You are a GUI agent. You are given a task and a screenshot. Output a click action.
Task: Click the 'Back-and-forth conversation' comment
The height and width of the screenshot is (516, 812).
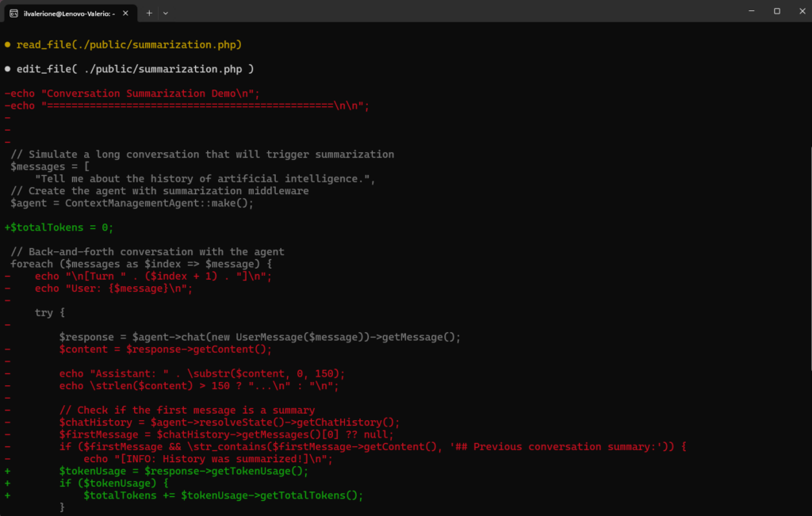pos(147,252)
